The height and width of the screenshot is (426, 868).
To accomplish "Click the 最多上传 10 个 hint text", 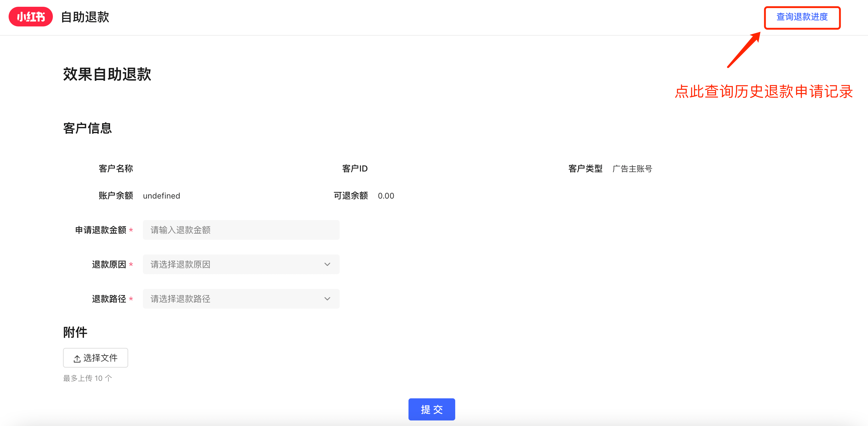I will (x=88, y=378).
